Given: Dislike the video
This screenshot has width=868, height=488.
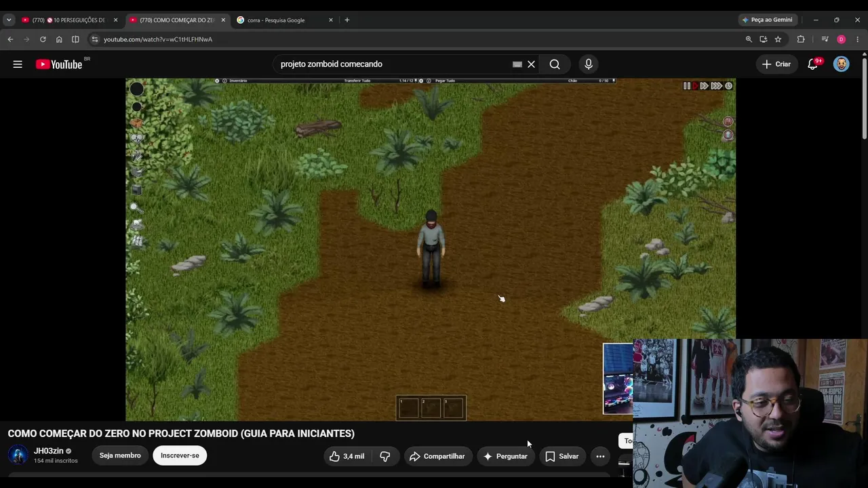Looking at the screenshot, I should [385, 456].
